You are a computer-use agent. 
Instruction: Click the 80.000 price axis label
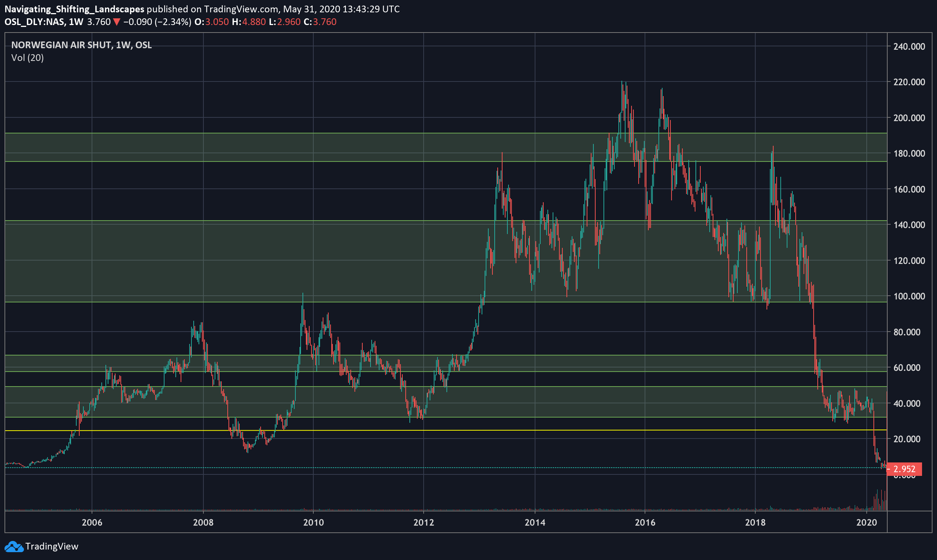[x=907, y=332]
